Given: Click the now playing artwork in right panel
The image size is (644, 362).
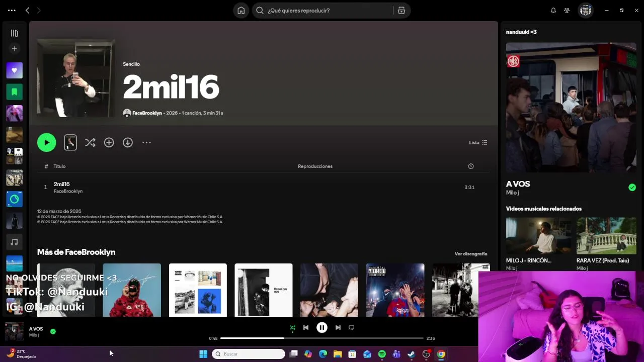Looking at the screenshot, I should (x=571, y=107).
